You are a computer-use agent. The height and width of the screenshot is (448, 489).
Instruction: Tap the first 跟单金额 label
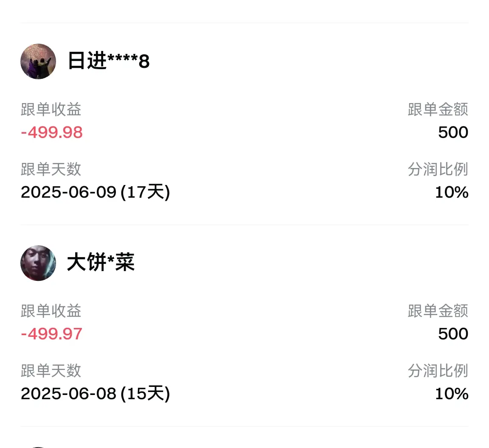tap(438, 109)
